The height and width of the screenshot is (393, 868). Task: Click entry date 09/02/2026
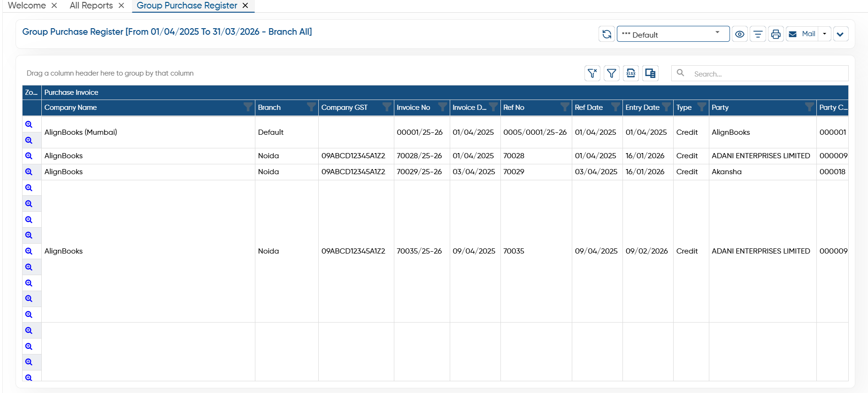tap(646, 251)
